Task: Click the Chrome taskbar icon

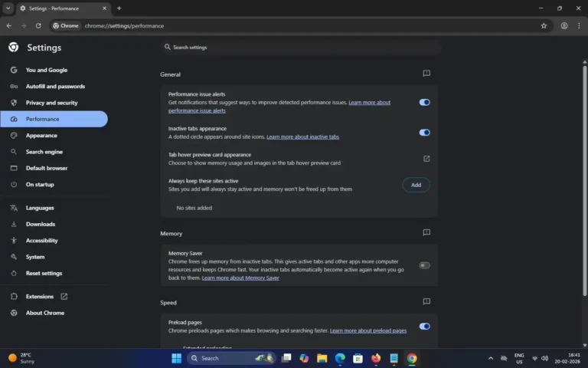Action: pos(412,358)
